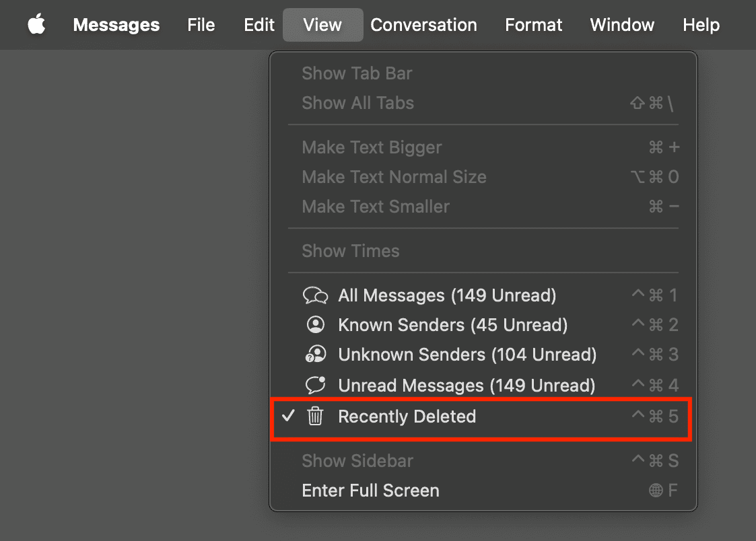Open the File menu

201,25
